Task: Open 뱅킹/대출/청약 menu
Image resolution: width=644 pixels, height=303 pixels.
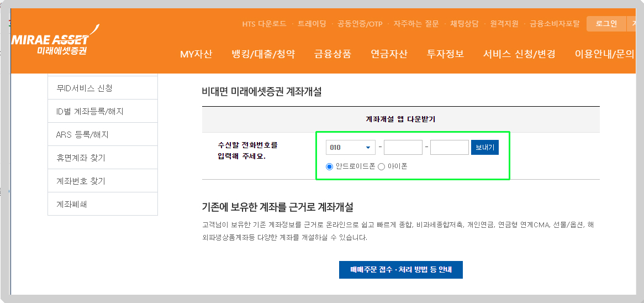Action: coord(263,54)
